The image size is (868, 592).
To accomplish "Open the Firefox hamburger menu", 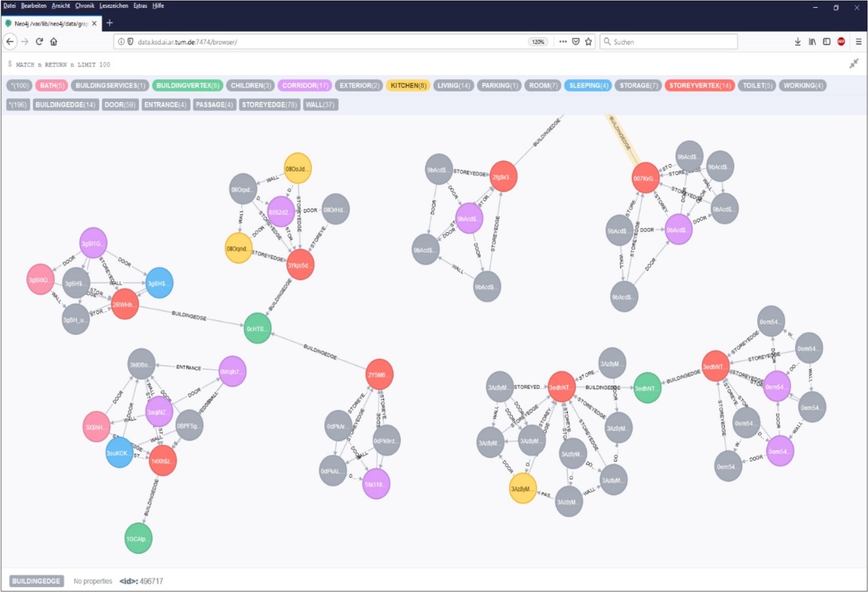I will 858,41.
